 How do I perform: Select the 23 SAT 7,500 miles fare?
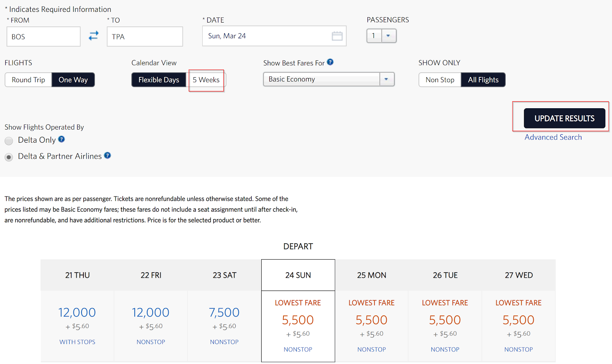[x=224, y=313]
